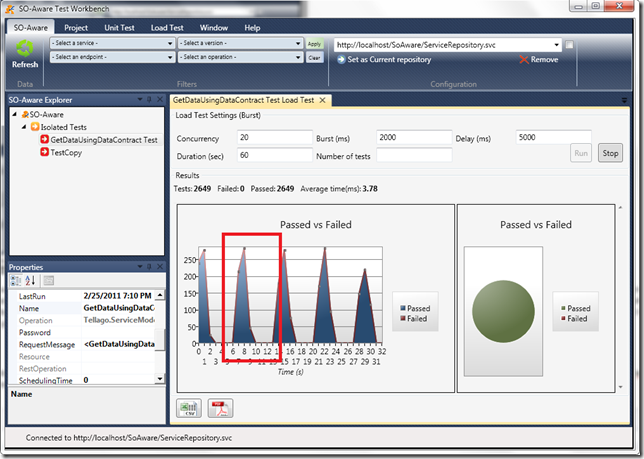644x459 pixels.
Task: Open SO-Aware Explorer panel options arrow
Action: [x=140, y=99]
